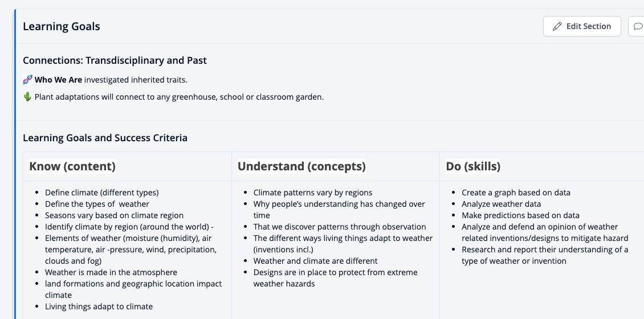Select the Learning Goals section title
644x319 pixels.
62,26
